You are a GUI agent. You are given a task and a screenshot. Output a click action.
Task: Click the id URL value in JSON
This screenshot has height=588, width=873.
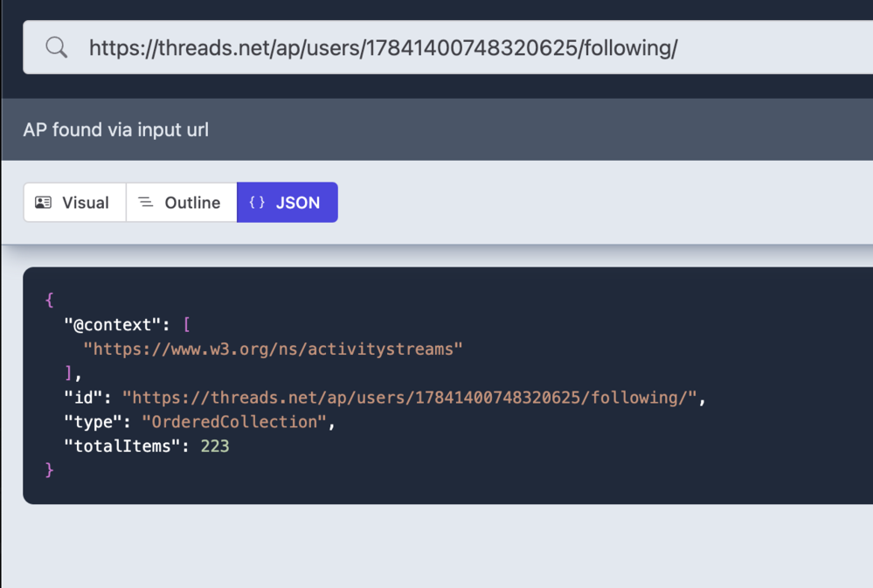[410, 398]
